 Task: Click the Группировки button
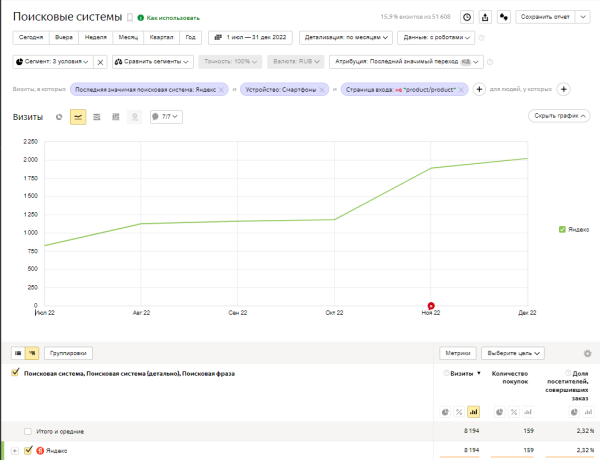point(70,353)
